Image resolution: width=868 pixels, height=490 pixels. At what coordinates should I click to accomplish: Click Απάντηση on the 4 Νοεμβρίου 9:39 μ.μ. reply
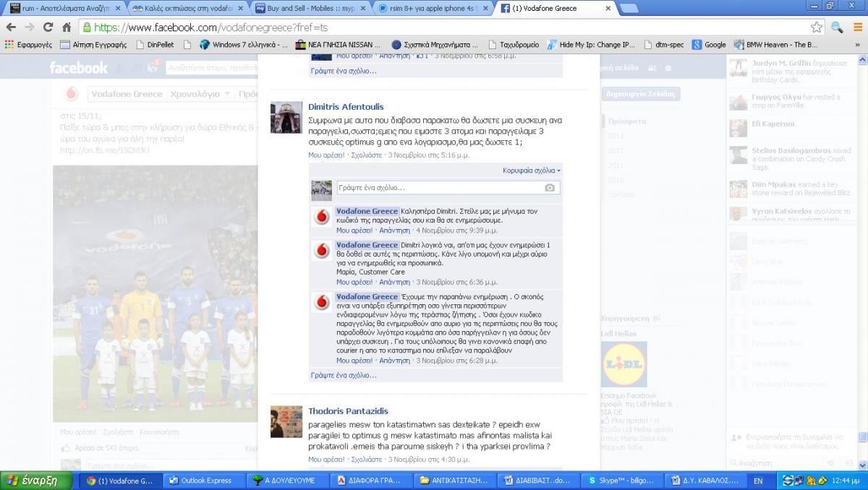(395, 230)
